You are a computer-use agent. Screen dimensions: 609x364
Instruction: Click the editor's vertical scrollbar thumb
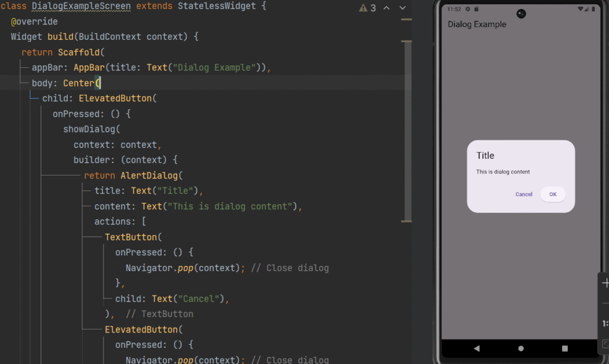(x=407, y=131)
